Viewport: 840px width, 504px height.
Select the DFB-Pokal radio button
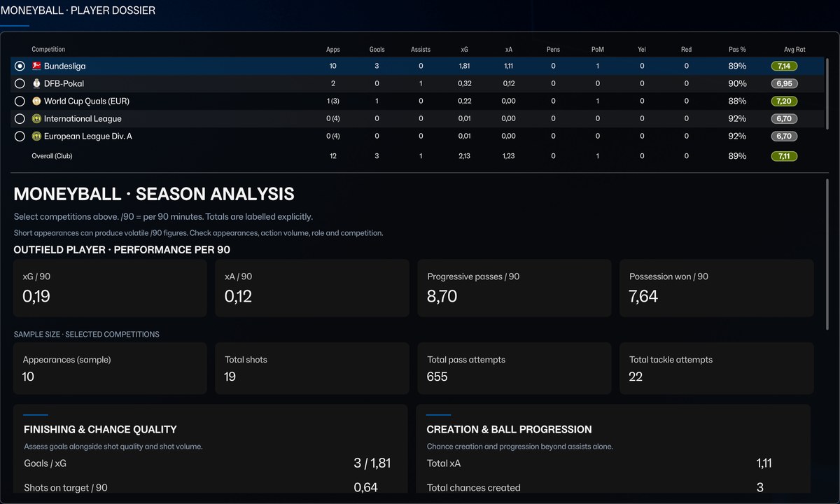20,83
